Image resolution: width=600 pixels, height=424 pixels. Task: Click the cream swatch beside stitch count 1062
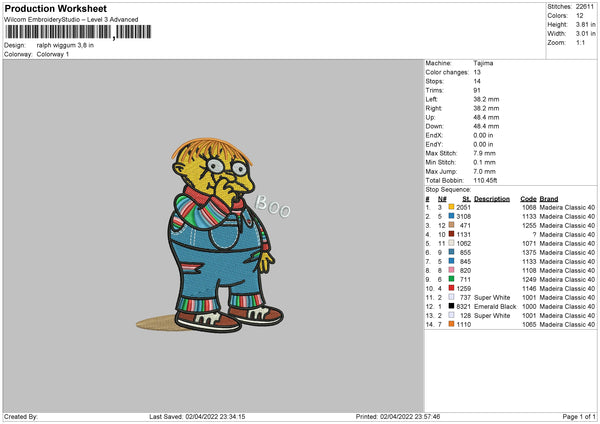(x=451, y=243)
